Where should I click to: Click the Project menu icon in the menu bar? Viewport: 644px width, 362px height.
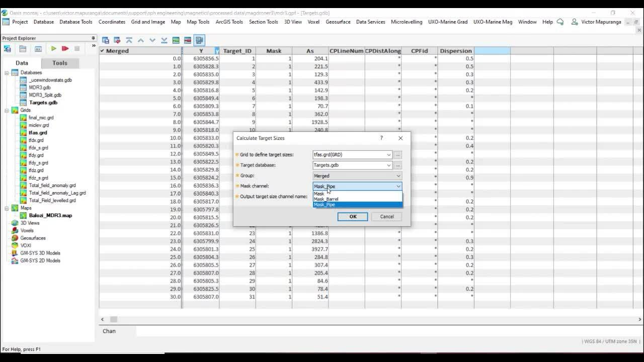point(6,22)
